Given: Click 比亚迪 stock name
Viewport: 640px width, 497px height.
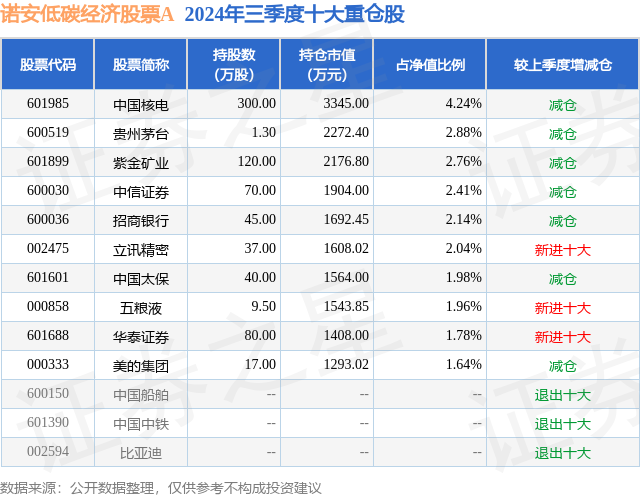Looking at the screenshot, I should tap(141, 452).
